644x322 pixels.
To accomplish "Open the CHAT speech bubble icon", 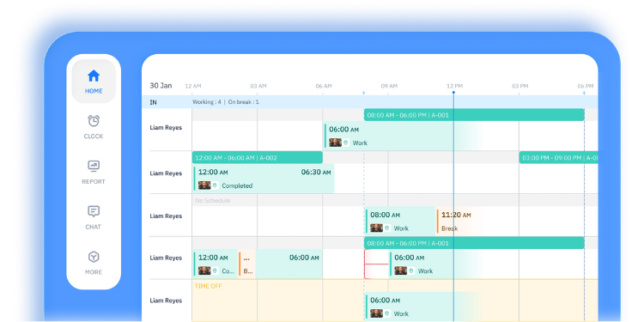I will (x=94, y=211).
